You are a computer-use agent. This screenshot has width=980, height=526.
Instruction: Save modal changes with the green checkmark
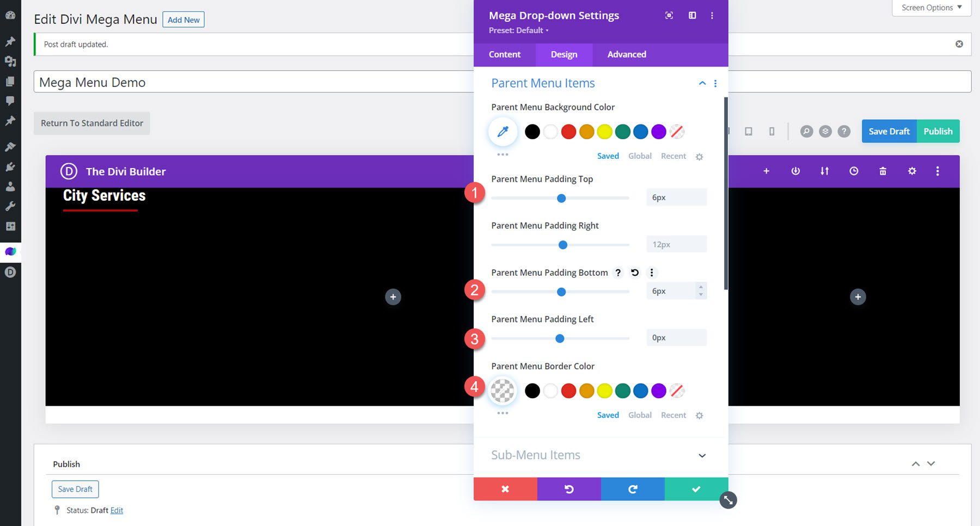(696, 488)
